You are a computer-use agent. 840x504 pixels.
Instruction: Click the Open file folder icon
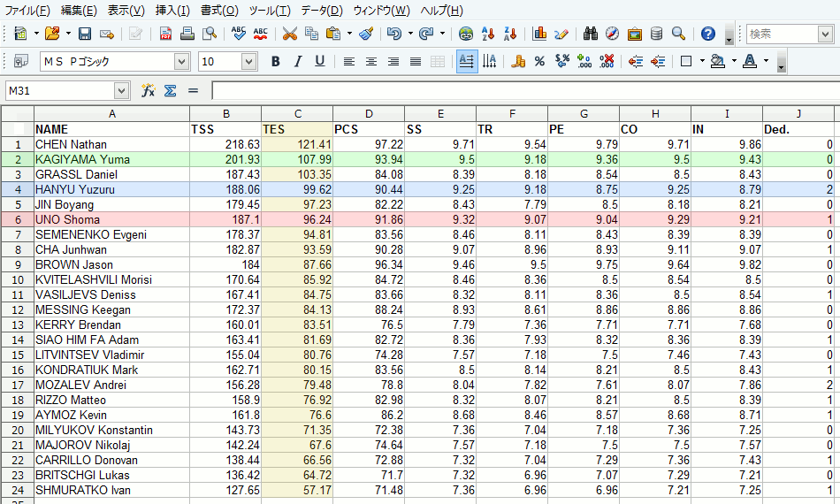coord(52,34)
